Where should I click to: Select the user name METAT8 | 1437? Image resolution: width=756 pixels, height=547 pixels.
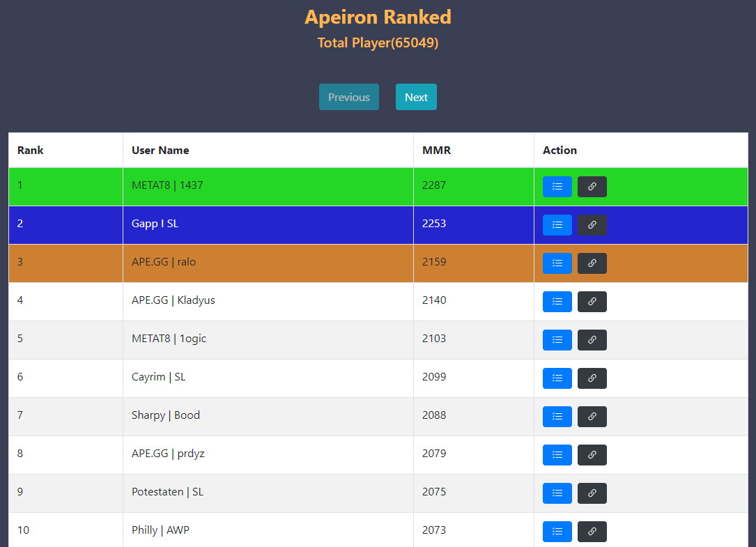[x=167, y=185]
